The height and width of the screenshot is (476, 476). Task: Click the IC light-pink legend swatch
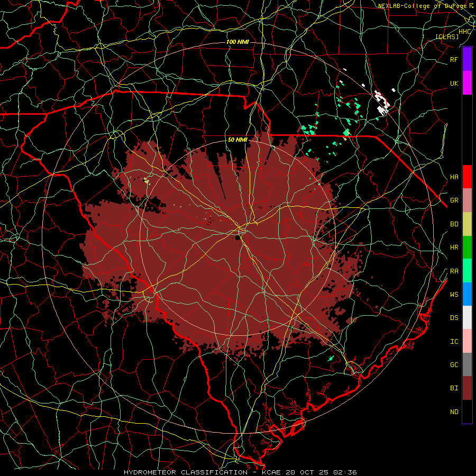click(467, 341)
